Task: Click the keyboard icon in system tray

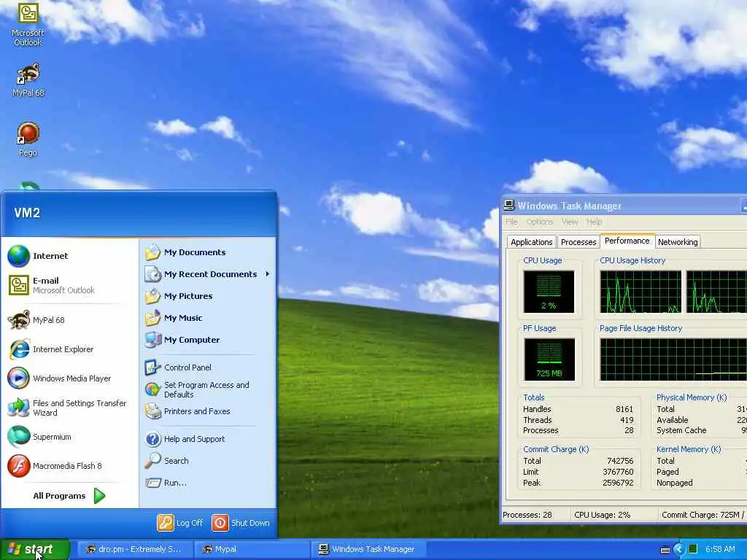Action: tap(665, 550)
